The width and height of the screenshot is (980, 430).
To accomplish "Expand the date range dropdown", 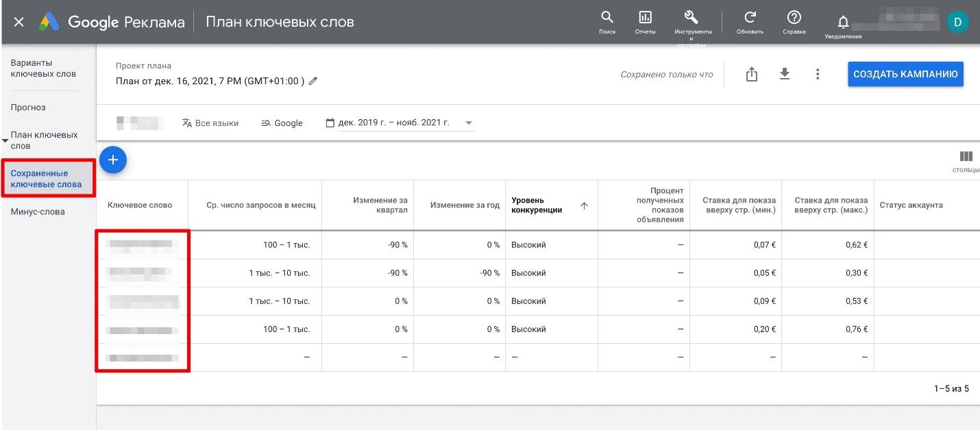I will 469,123.
